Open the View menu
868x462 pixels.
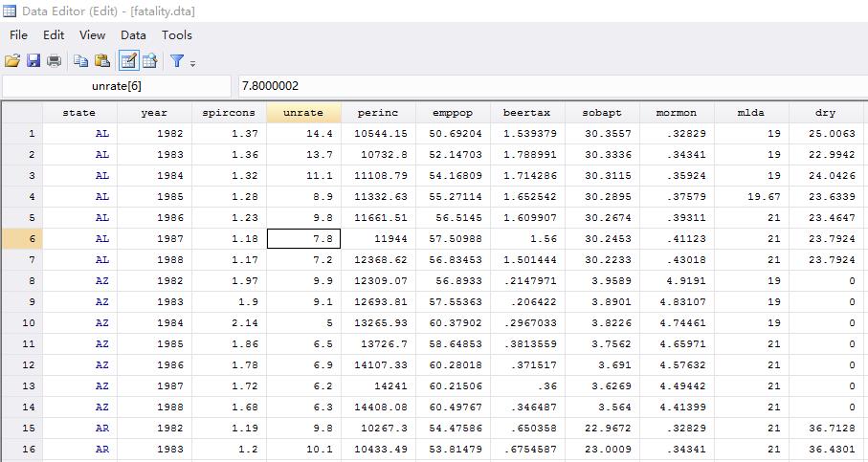[93, 35]
